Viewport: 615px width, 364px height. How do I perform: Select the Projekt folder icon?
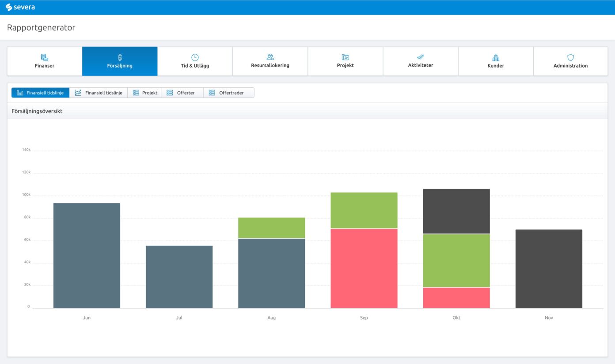(345, 57)
